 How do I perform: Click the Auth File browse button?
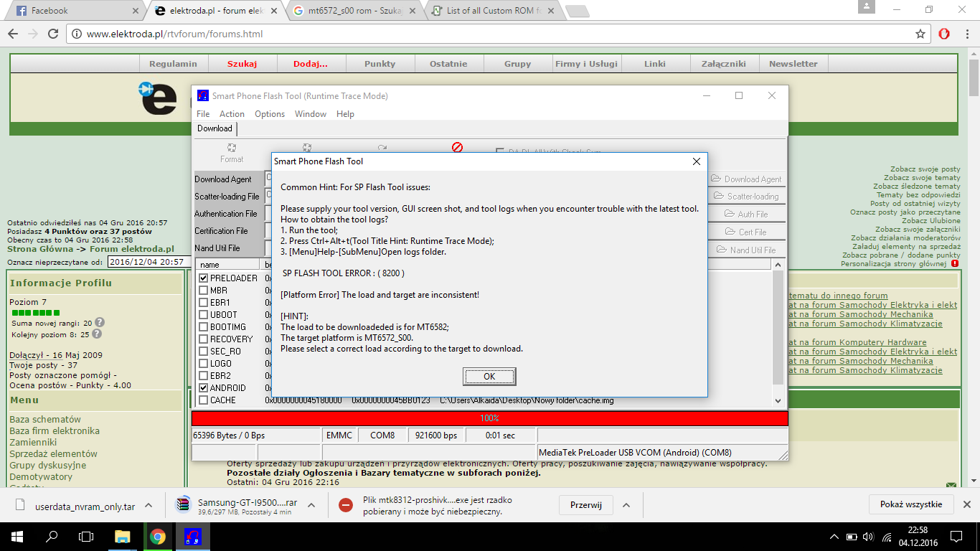pyautogui.click(x=746, y=214)
